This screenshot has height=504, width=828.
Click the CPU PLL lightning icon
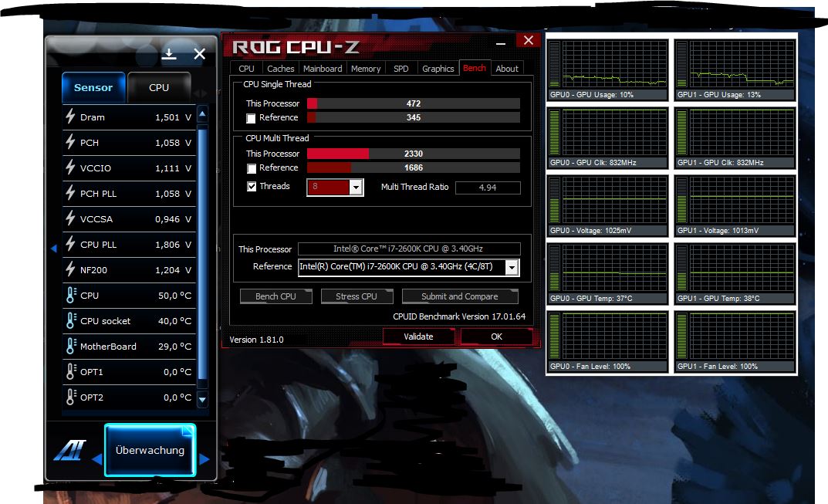tap(70, 243)
